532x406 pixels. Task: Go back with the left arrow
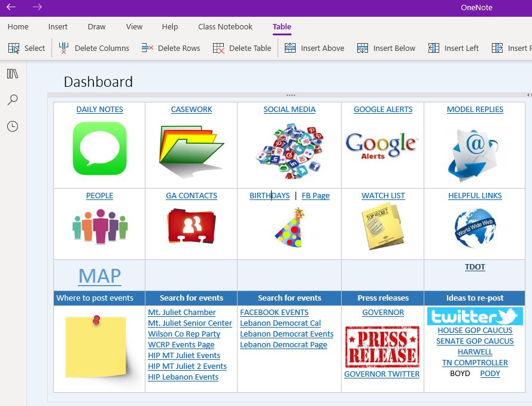11,7
